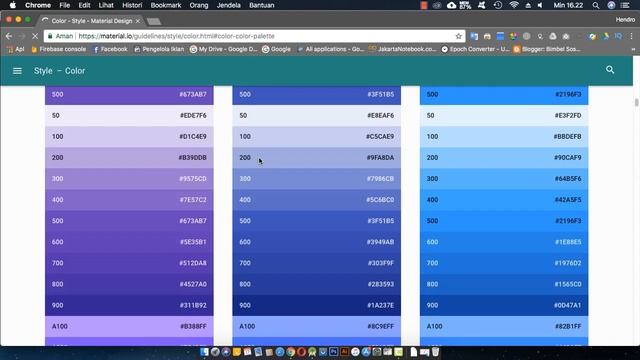Screen dimensions: 640x360
Task: Go back to the previous page
Action: click(9, 36)
